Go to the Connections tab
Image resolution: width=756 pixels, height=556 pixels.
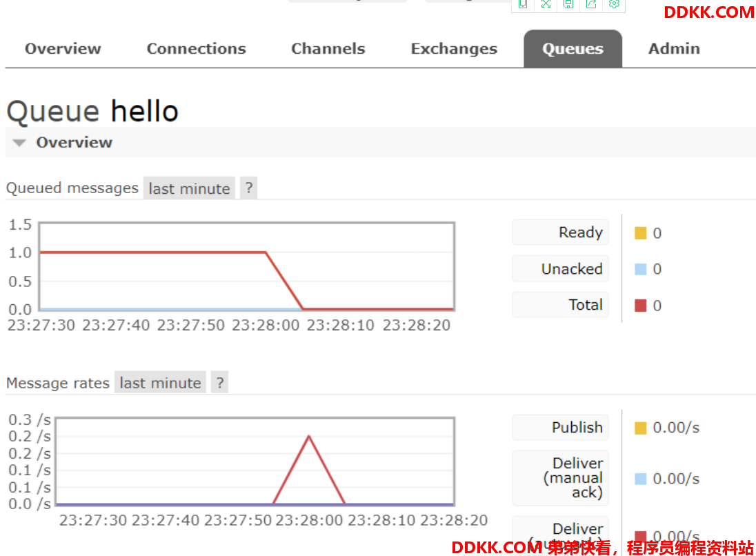click(x=196, y=49)
